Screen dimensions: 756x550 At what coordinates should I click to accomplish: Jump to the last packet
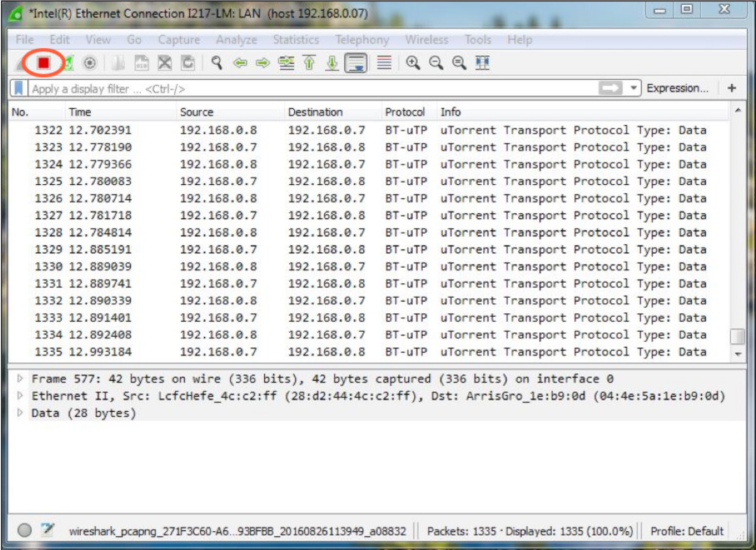pos(331,63)
